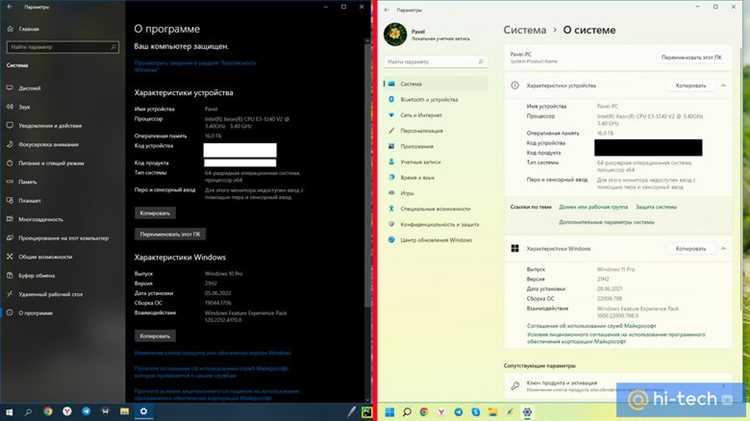Viewport: 750px width, 421px height.
Task: Open Игры in Windows 11 settings sidebar
Action: (x=407, y=193)
